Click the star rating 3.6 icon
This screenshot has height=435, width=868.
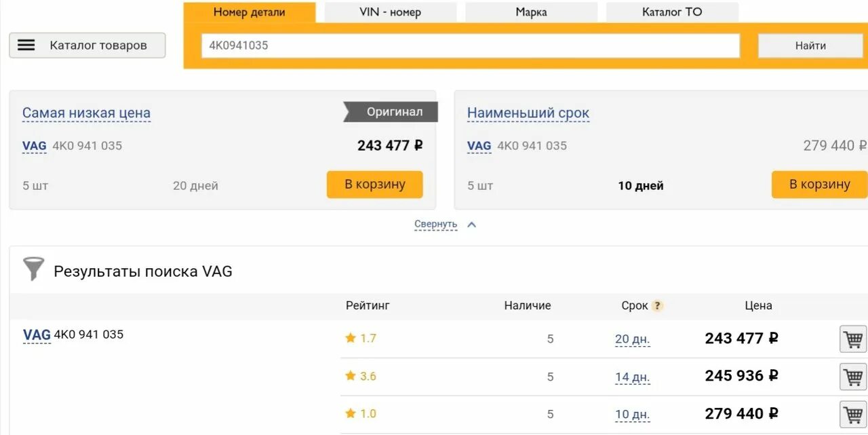[x=351, y=375]
